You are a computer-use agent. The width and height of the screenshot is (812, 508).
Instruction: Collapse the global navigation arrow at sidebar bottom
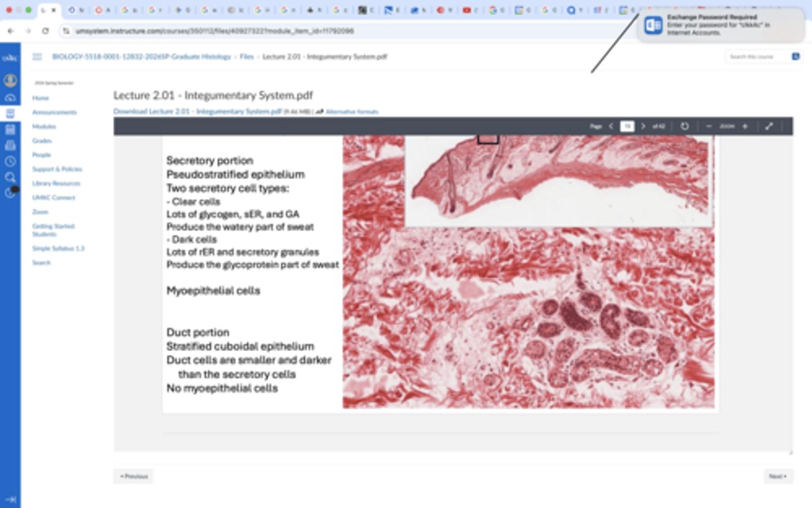point(10,500)
